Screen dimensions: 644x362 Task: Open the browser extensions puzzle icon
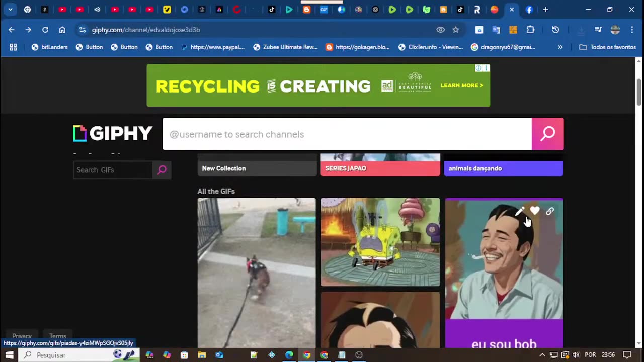coord(530,30)
